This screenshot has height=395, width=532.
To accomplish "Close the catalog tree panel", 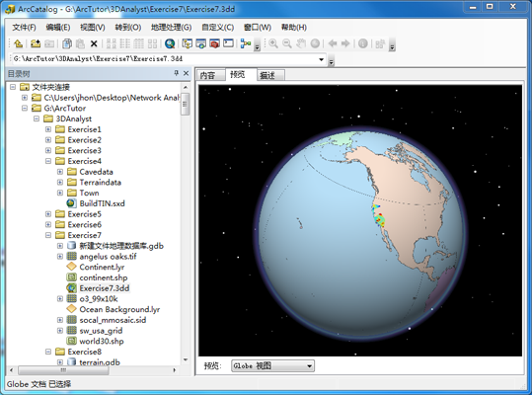I will (186, 73).
